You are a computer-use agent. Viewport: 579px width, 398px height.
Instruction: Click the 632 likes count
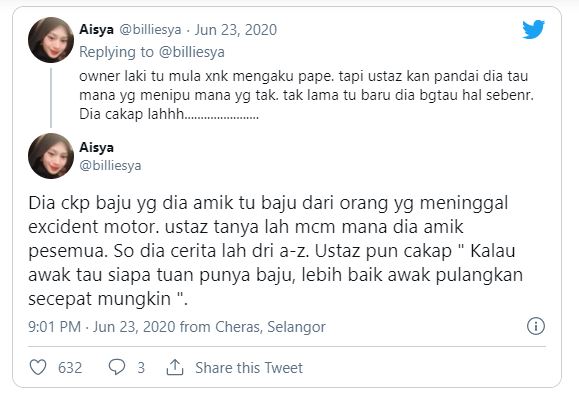coord(70,368)
